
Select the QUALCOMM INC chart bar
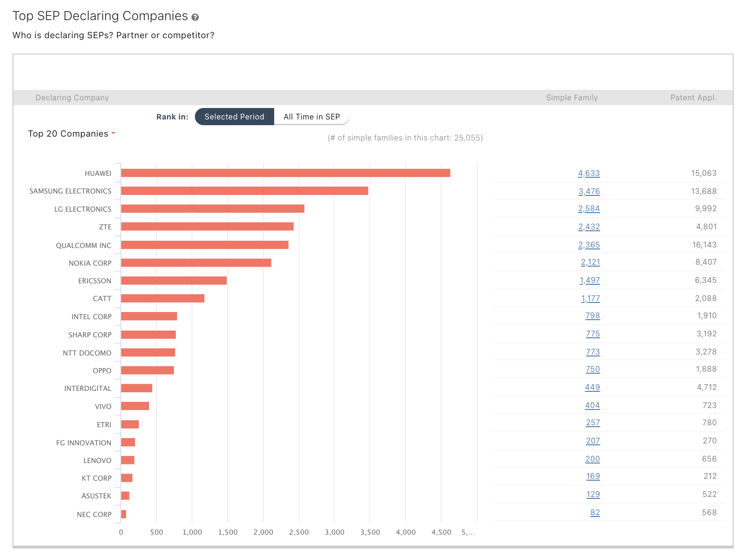pyautogui.click(x=205, y=245)
